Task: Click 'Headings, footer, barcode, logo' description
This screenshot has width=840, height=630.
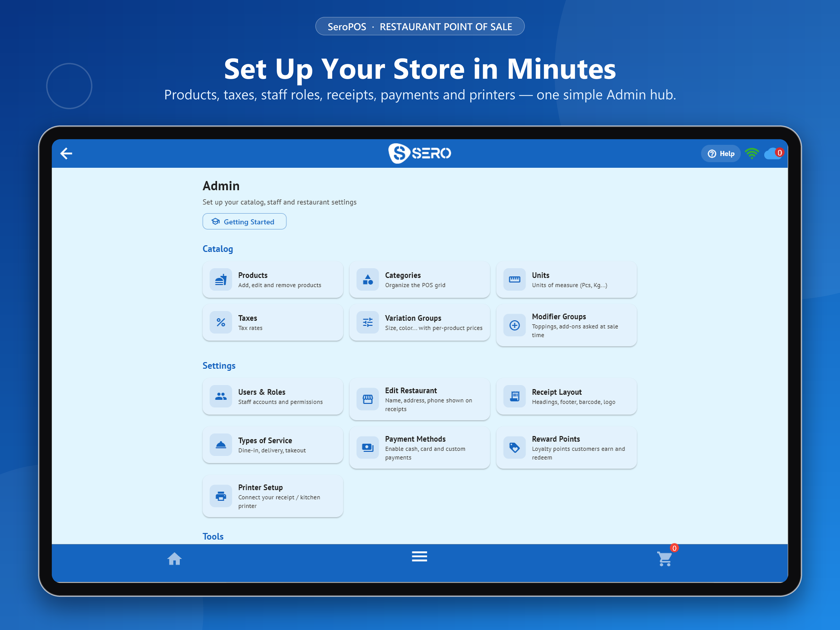Action: point(573,402)
